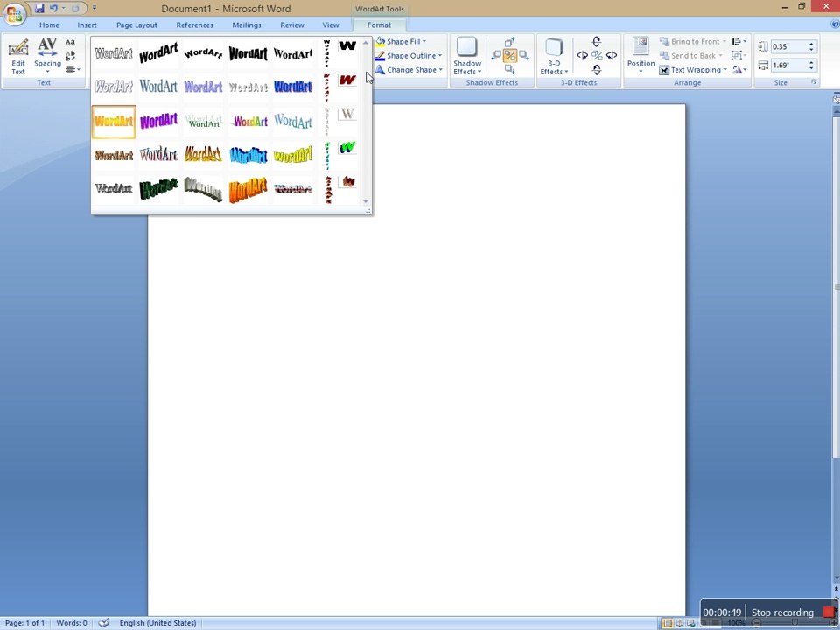840x630 pixels.
Task: Open the Rotate objects dropdown
Action: click(x=739, y=70)
